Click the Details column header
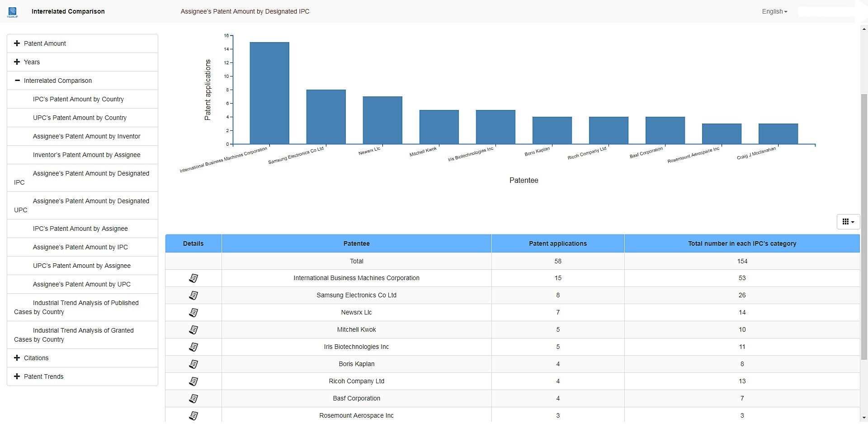The height and width of the screenshot is (424, 868). click(x=193, y=243)
